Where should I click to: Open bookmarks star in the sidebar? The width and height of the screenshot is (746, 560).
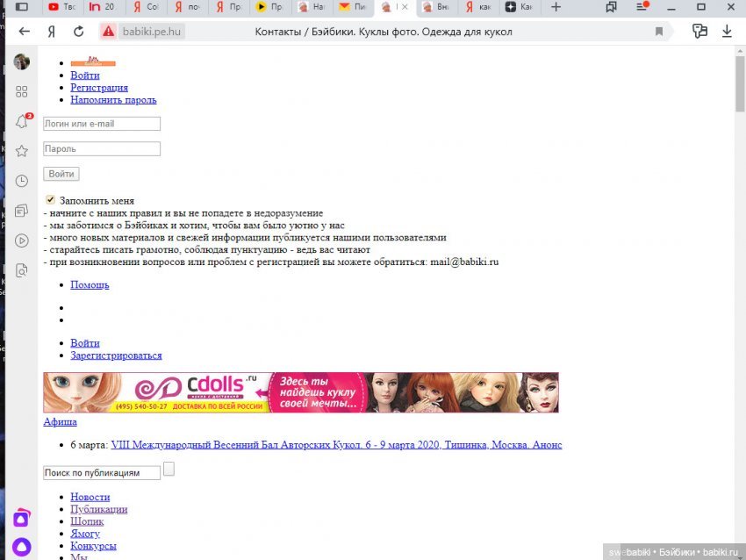(x=22, y=151)
